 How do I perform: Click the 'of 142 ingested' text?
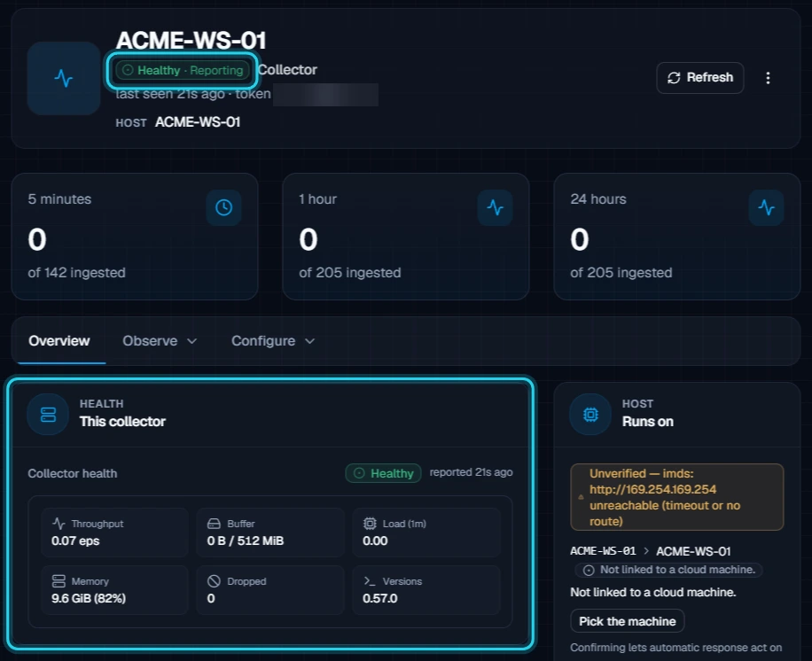(76, 273)
